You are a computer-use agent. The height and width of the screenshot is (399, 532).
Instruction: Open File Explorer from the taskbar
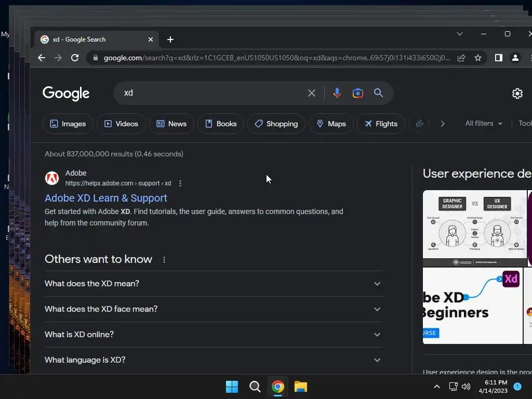[x=301, y=387]
